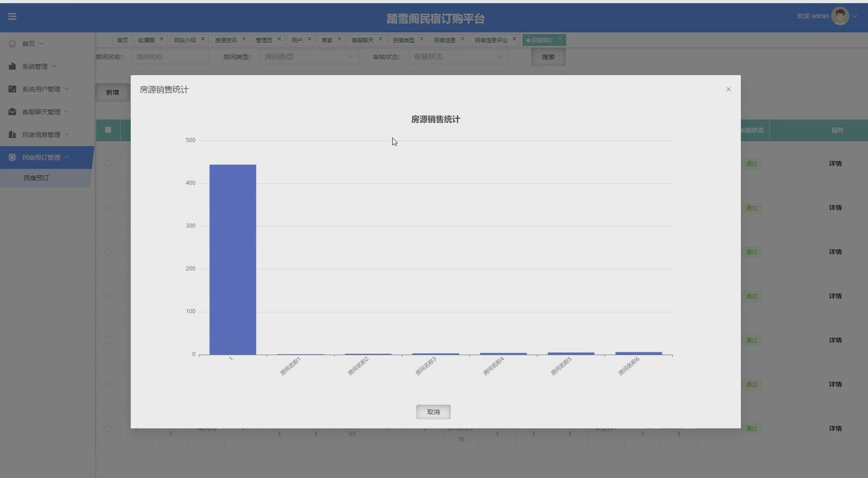Switch to the 轮播图 tab
Image resolution: width=868 pixels, height=478 pixels.
click(x=147, y=40)
